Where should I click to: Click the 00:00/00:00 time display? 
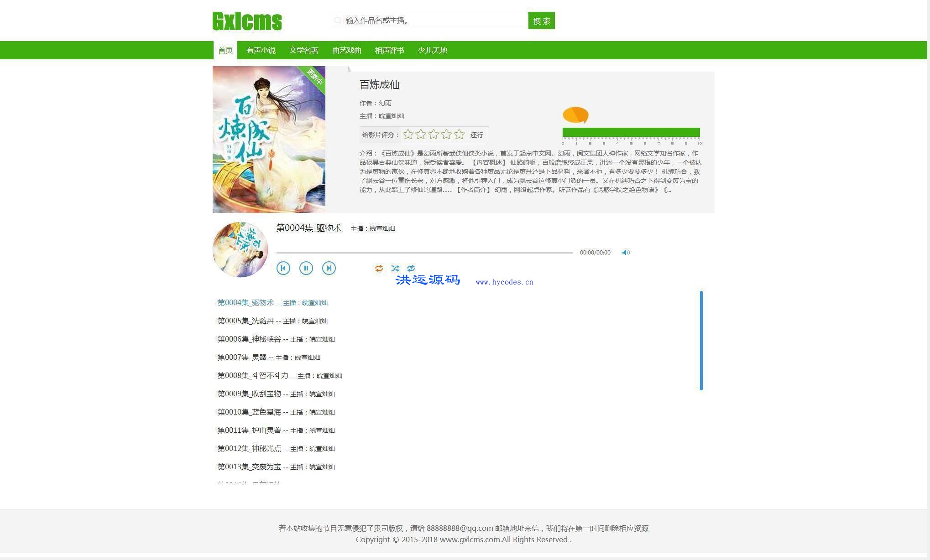tap(595, 253)
